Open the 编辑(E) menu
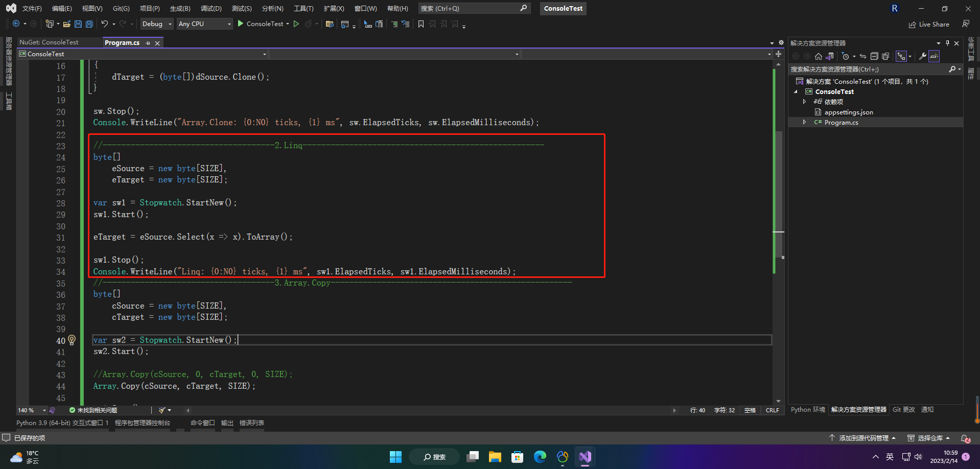Viewport: 980px width, 469px height. pos(62,8)
